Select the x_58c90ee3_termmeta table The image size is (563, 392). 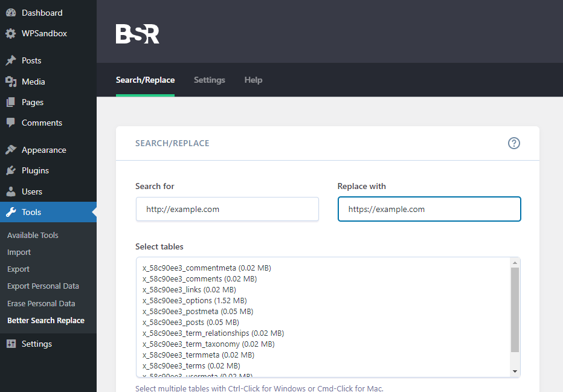click(199, 355)
